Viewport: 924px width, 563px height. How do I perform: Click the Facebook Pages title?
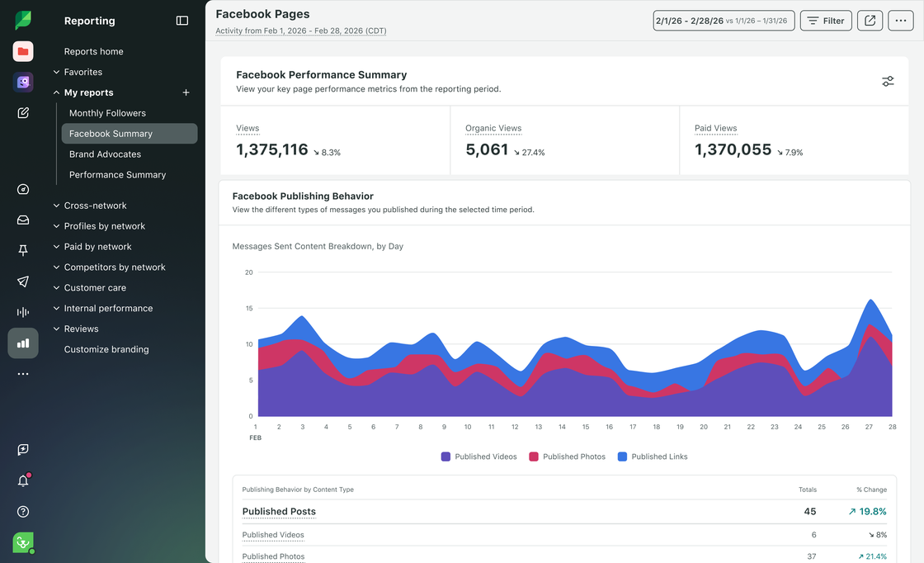pyautogui.click(x=262, y=13)
